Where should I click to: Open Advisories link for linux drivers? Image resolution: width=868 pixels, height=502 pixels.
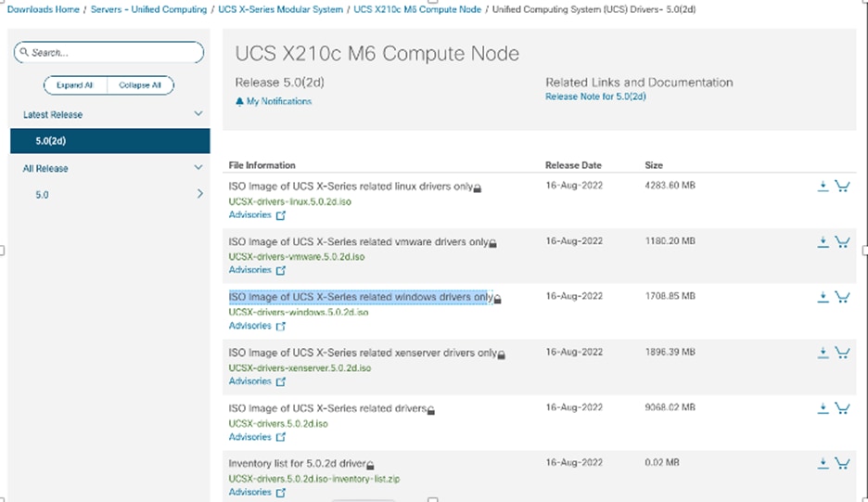tap(249, 215)
